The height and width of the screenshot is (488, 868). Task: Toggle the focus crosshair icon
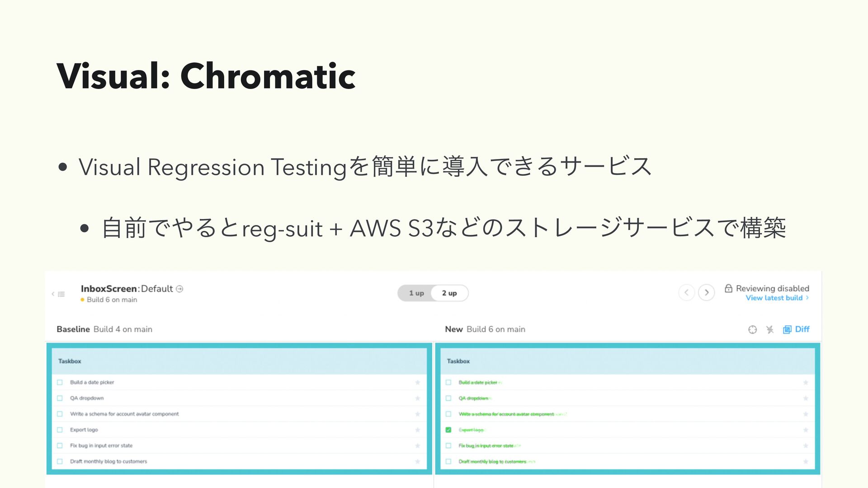752,329
